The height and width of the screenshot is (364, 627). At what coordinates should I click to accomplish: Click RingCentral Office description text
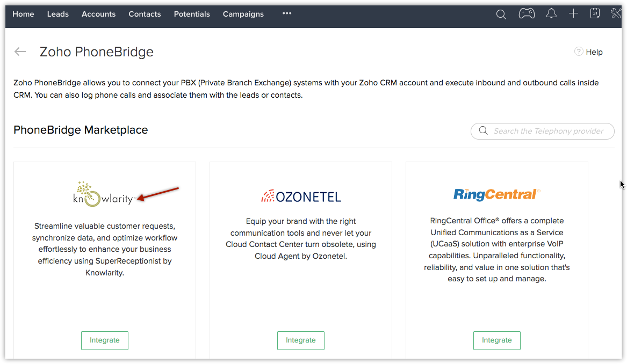point(496,250)
